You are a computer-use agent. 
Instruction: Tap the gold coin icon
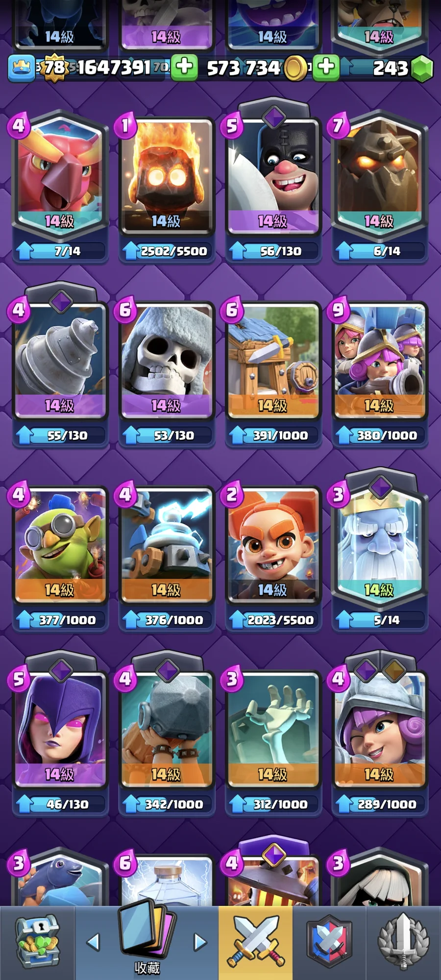[295, 68]
